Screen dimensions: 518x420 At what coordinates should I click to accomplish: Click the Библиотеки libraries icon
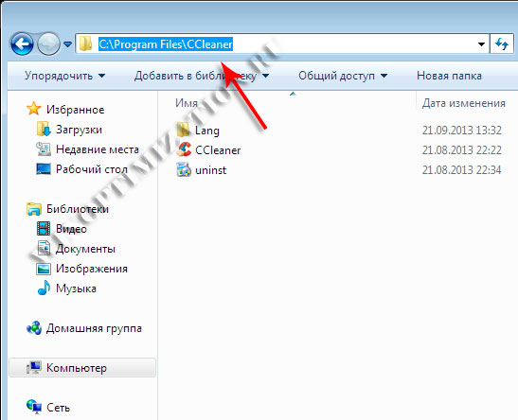[x=34, y=209]
